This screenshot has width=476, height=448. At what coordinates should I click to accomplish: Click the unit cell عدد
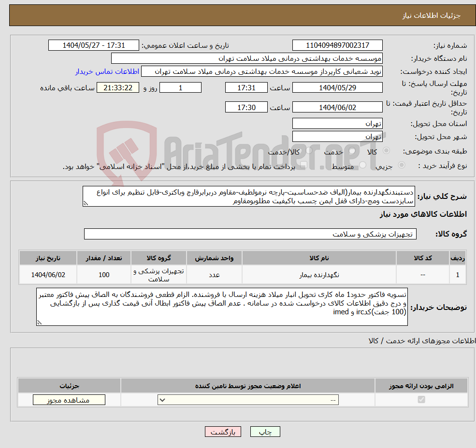click(x=214, y=275)
